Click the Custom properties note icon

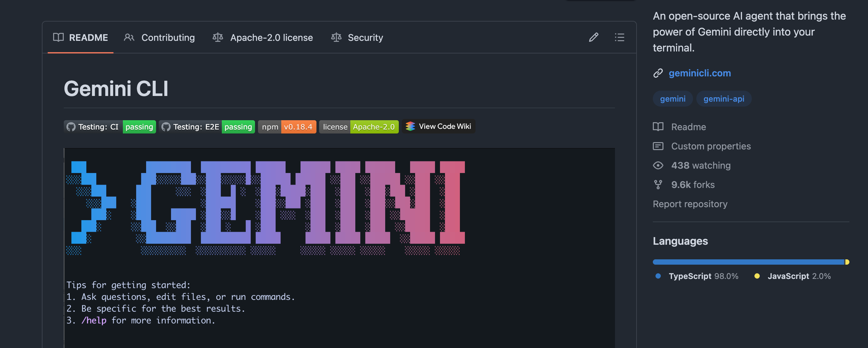pos(658,146)
